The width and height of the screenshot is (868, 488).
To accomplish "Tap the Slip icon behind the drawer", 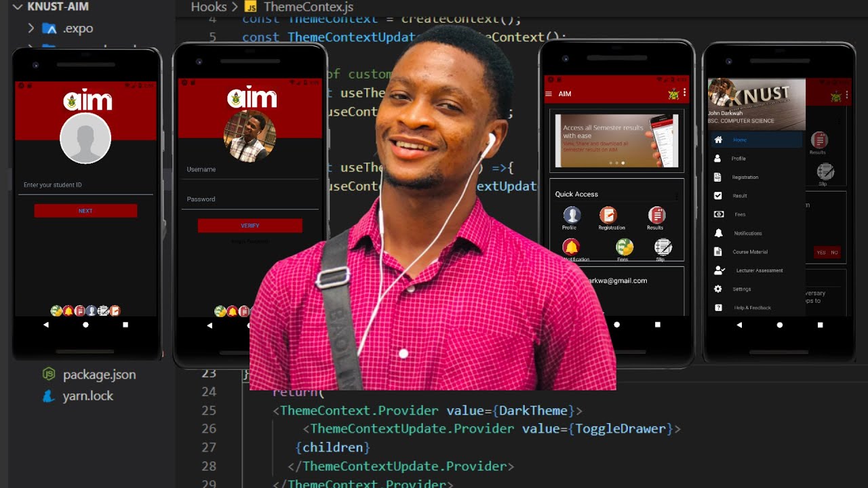I will (825, 171).
